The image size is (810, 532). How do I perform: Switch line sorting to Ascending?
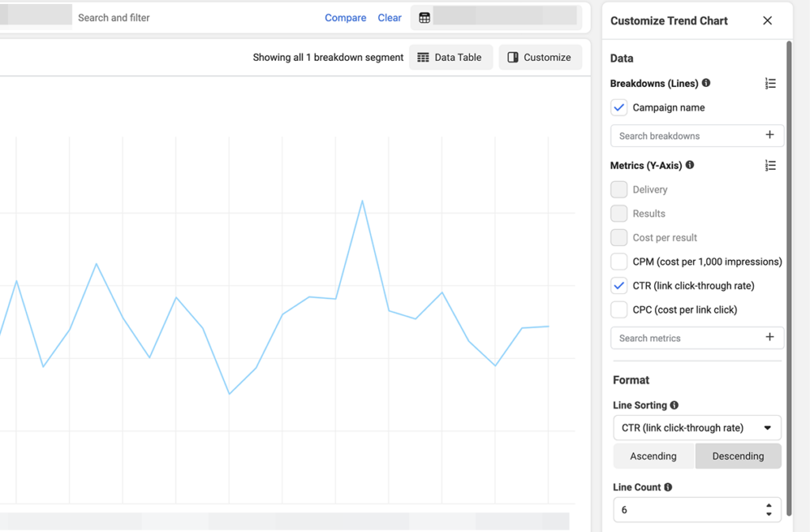point(653,456)
